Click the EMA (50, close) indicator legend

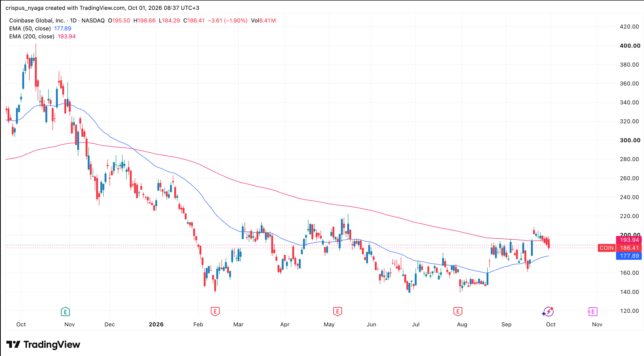pyautogui.click(x=40, y=28)
